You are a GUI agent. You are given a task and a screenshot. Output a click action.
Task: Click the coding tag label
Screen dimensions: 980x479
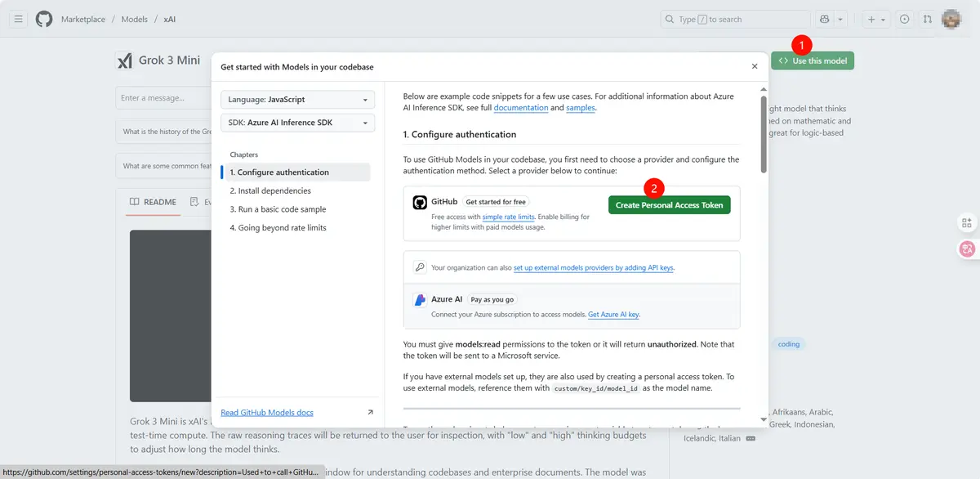[x=789, y=344]
